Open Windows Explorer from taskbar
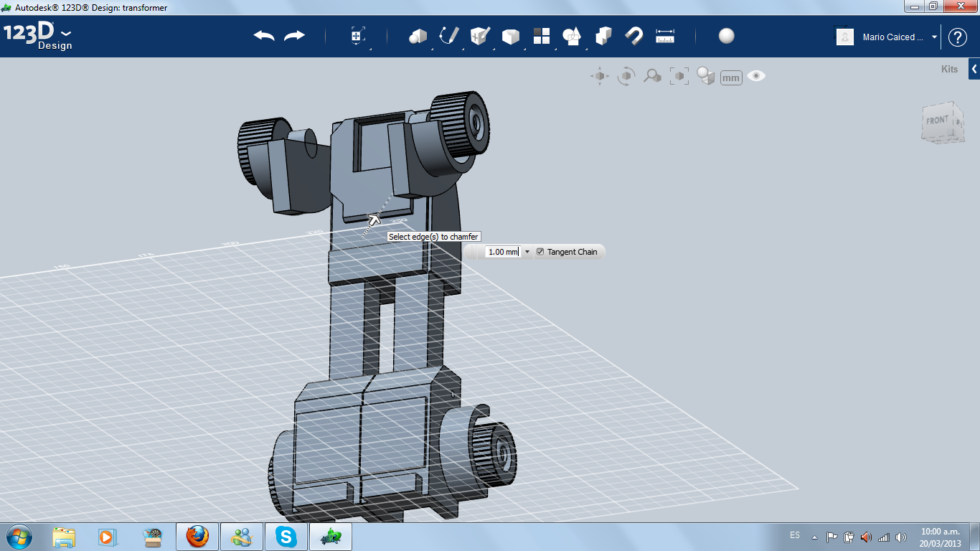Viewport: 980px width, 551px height. (64, 537)
